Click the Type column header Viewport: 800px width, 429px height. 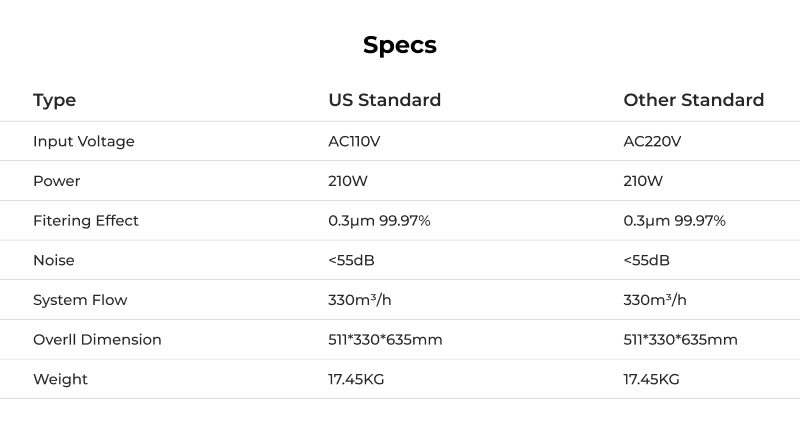pos(54,100)
